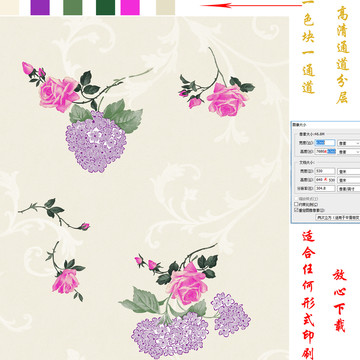
Task: Open the pixel height unit dropdown
Action: click(x=349, y=152)
